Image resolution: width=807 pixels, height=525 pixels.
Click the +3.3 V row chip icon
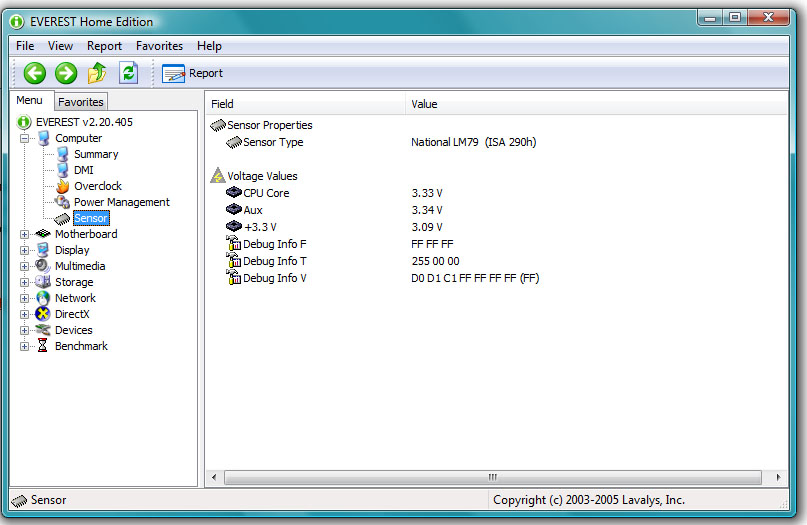(x=234, y=226)
